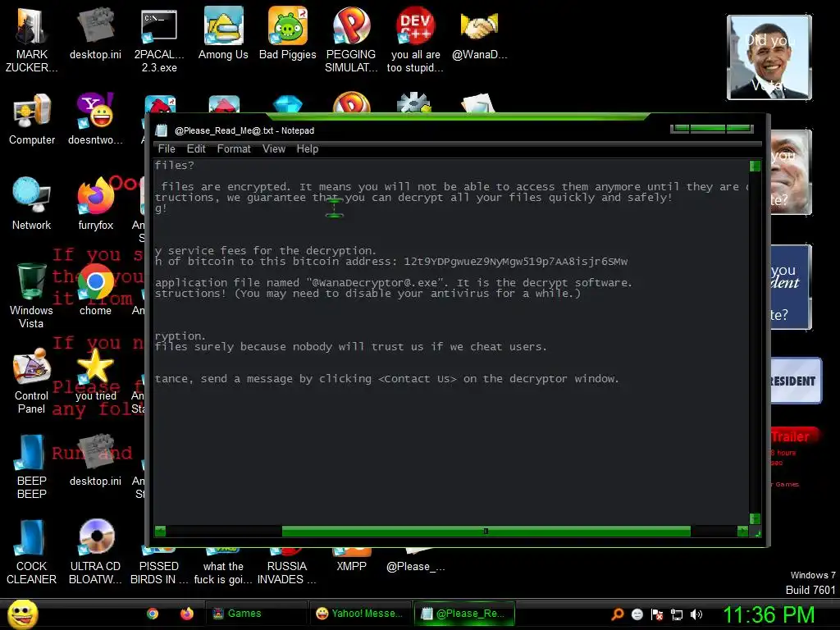This screenshot has height=630, width=840.
Task: Open the ULTRA CD BLOATW... disc icon
Action: click(96, 552)
